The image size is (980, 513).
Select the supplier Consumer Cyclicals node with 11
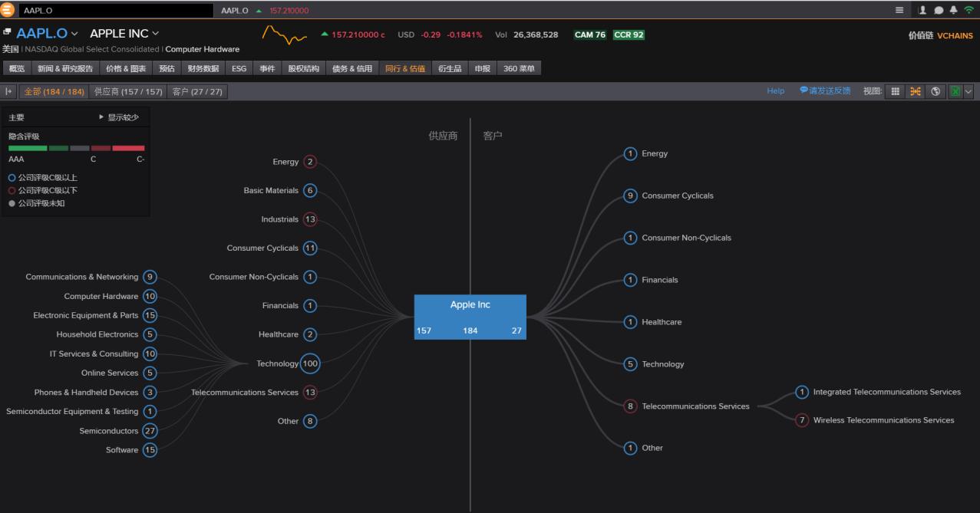310,248
